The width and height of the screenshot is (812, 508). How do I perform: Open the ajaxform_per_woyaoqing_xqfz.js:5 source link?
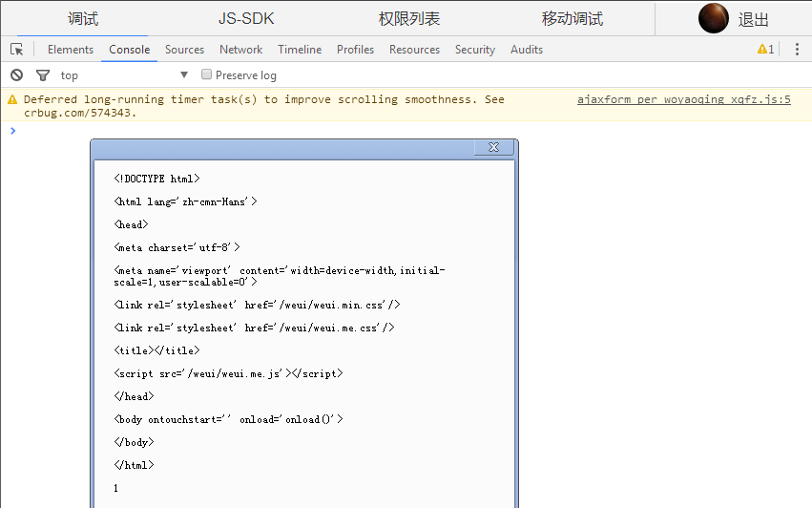(x=683, y=99)
